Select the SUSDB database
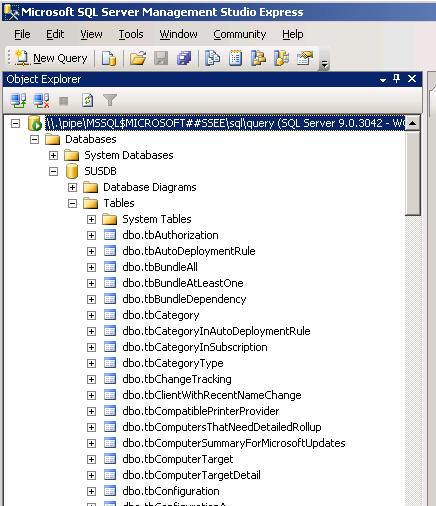Screen dimensions: 436x506 (100, 171)
